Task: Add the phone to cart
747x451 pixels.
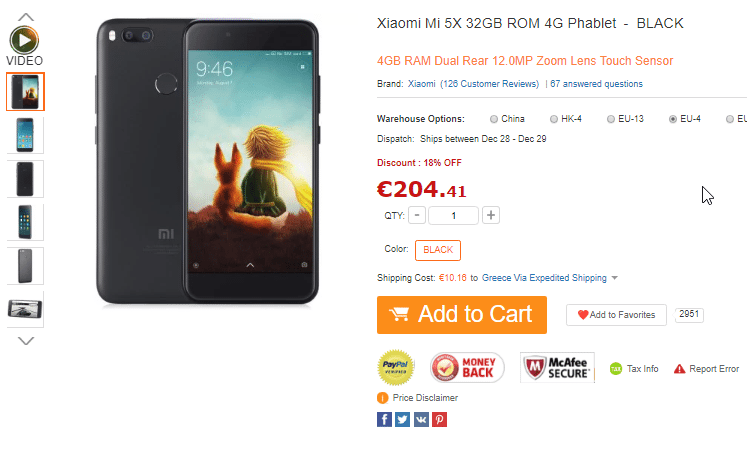Action: 462,315
